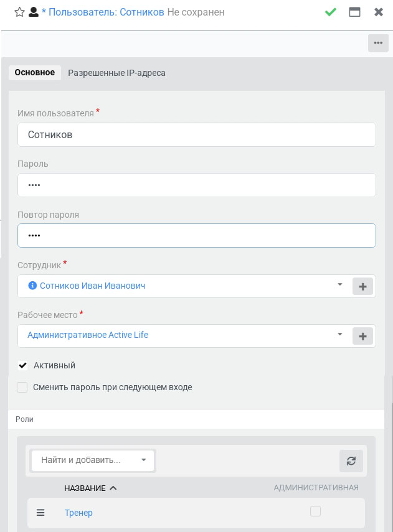Save the user with green checkmark
This screenshot has height=532, width=393.
click(330, 12)
